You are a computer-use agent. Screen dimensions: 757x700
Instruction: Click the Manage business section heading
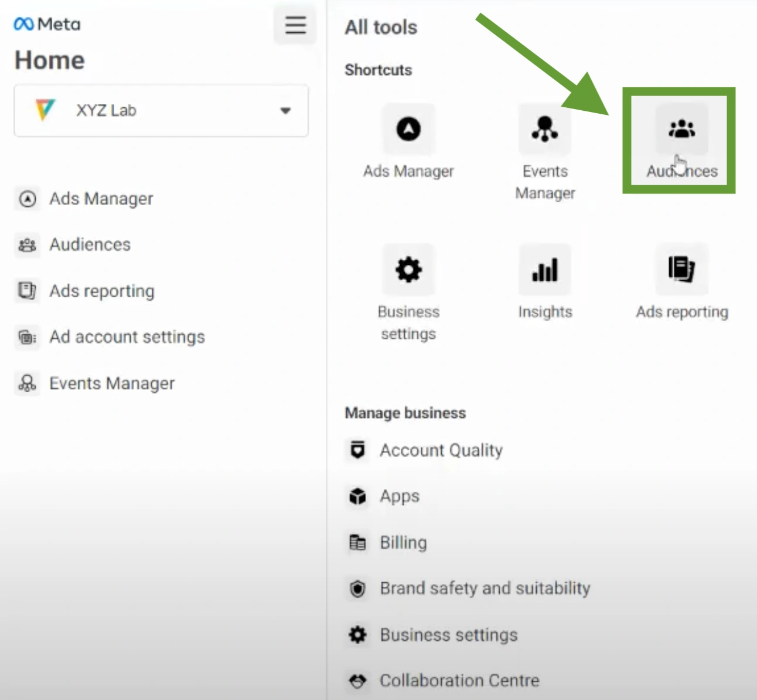405,413
